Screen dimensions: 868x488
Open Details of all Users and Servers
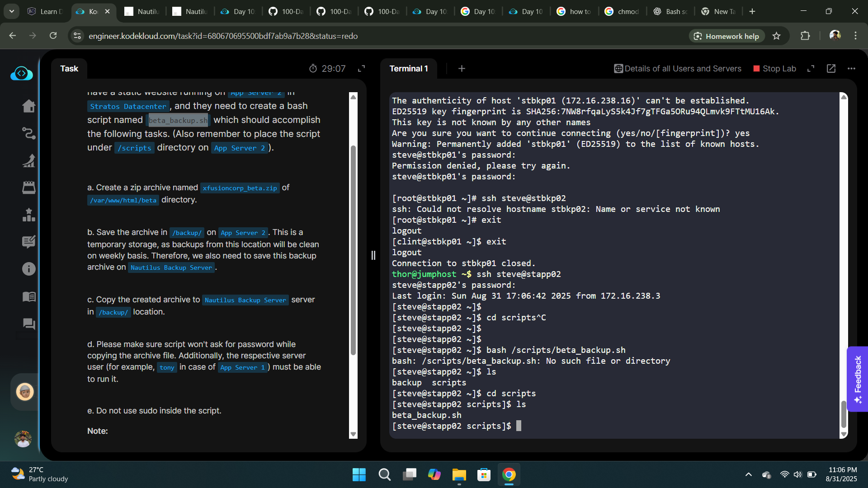[678, 69]
